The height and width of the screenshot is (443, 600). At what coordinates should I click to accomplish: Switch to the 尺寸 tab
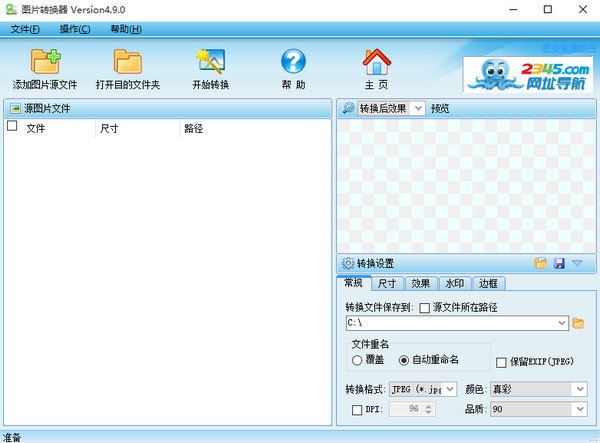pos(386,284)
